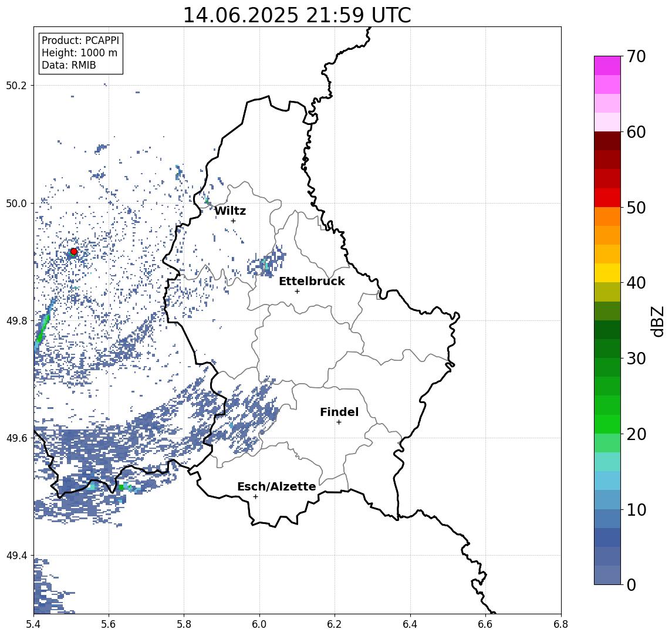Click the green radar echo streak near 49.8 latitude

coord(43,326)
